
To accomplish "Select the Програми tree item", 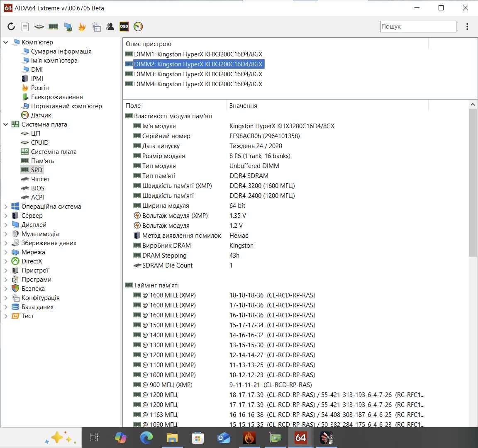I will (x=36, y=280).
